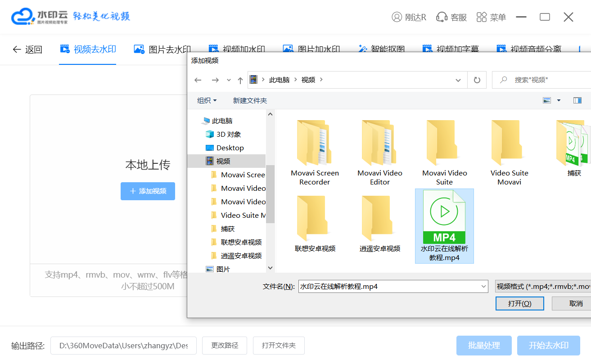Click 更改路径 button
This screenshot has height=364, width=591.
225,346
